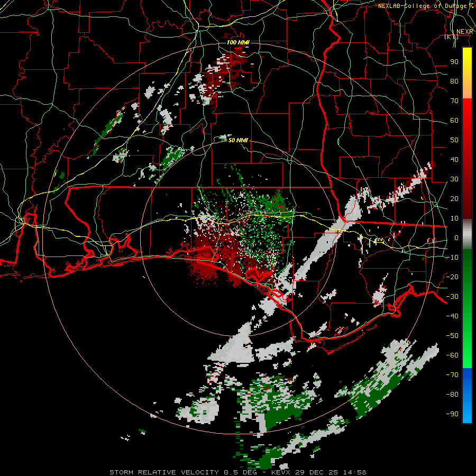Click the 80 value on velocity scale
Screen dimensions: 476x476
(x=454, y=81)
